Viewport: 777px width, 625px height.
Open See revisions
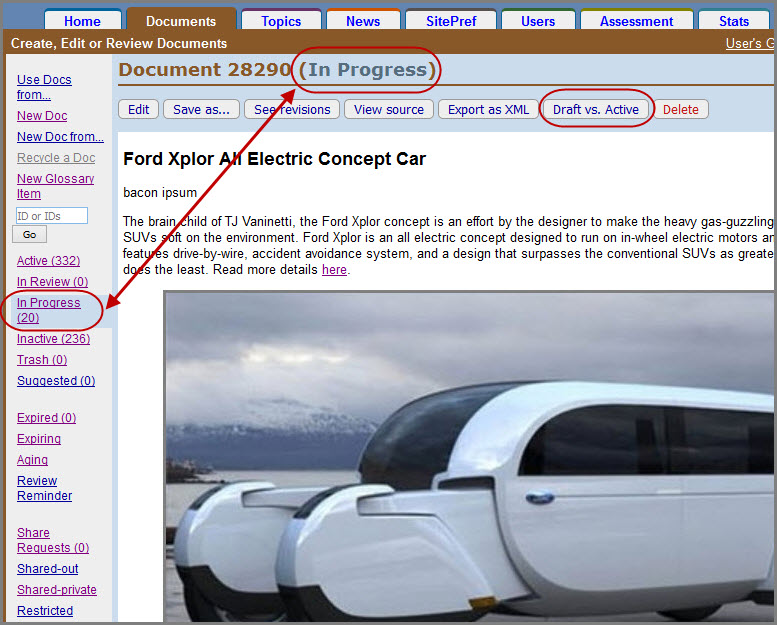[x=292, y=110]
